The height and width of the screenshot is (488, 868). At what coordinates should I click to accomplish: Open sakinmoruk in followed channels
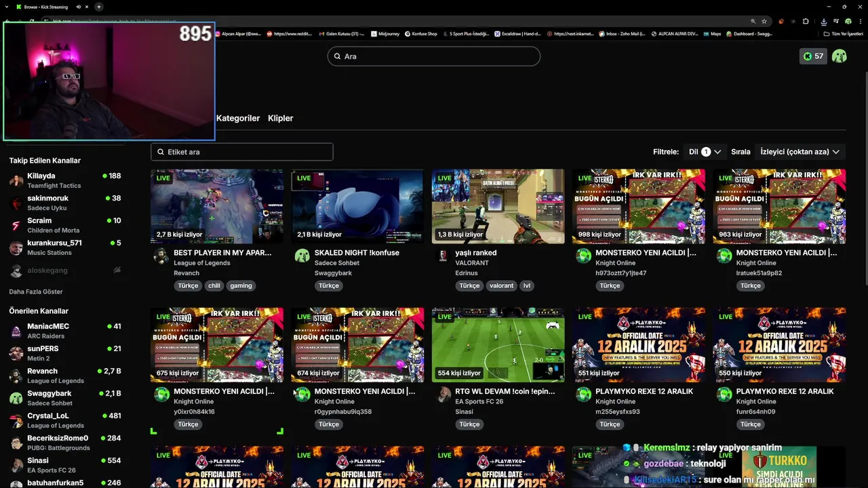pyautogui.click(x=65, y=203)
